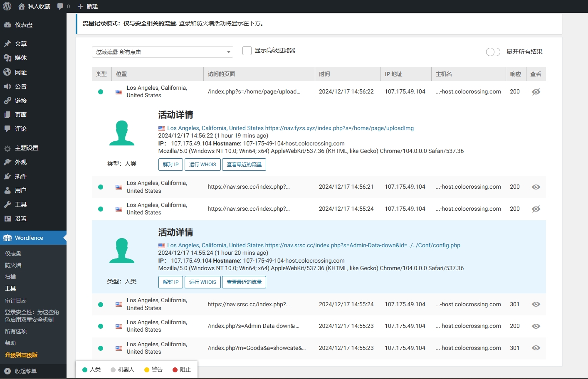This screenshot has width=588, height=379.
Task: Click the green human avatar in first details
Action: tap(122, 133)
